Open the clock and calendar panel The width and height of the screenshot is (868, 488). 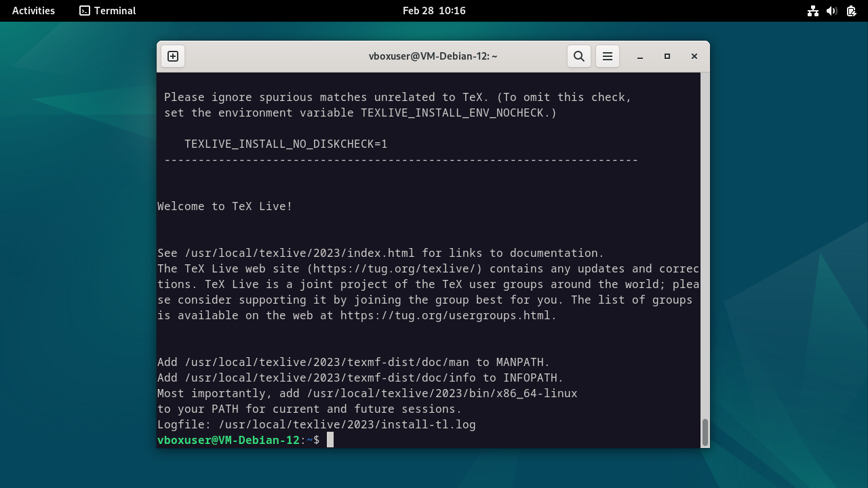point(434,11)
